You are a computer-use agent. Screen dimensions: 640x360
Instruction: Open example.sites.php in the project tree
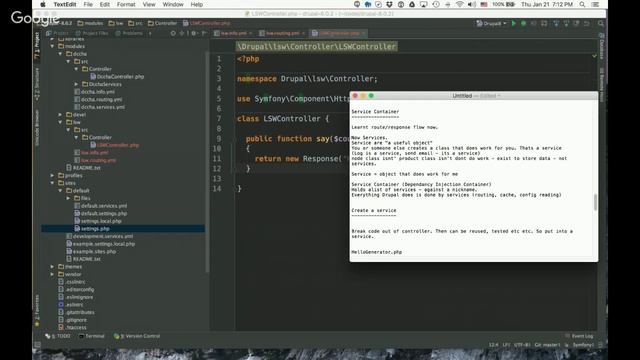pyautogui.click(x=91, y=251)
